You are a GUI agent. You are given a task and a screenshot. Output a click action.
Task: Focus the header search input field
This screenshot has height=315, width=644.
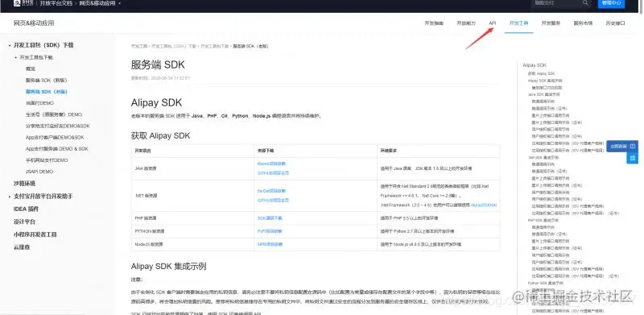[561, 3]
